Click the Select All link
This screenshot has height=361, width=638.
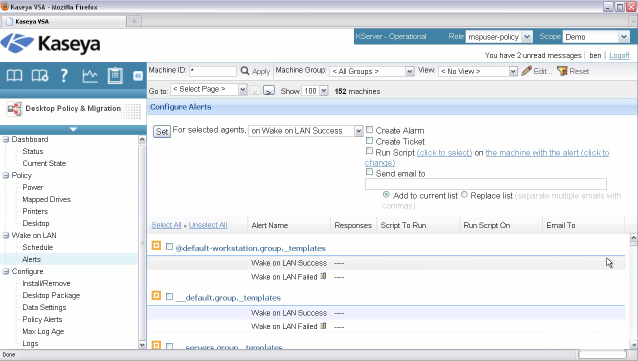click(x=166, y=225)
